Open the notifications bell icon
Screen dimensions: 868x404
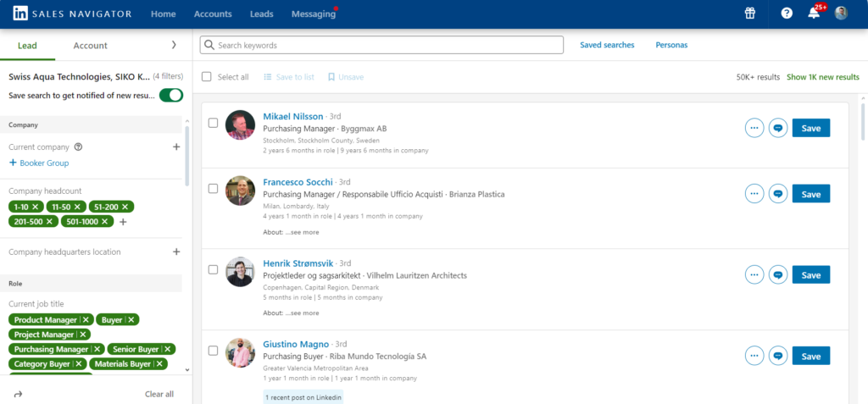(813, 14)
